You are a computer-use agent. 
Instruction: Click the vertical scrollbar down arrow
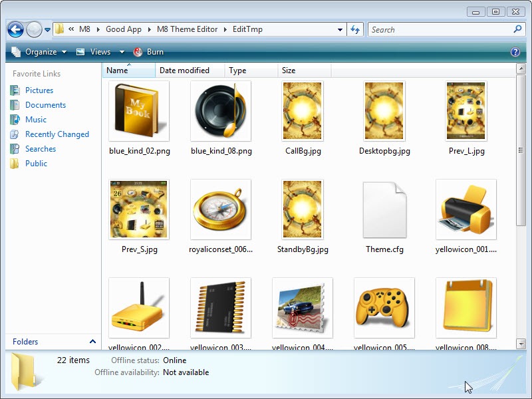point(521,344)
